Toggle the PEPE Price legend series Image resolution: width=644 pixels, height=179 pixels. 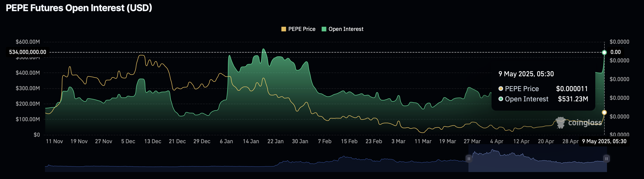(x=298, y=29)
